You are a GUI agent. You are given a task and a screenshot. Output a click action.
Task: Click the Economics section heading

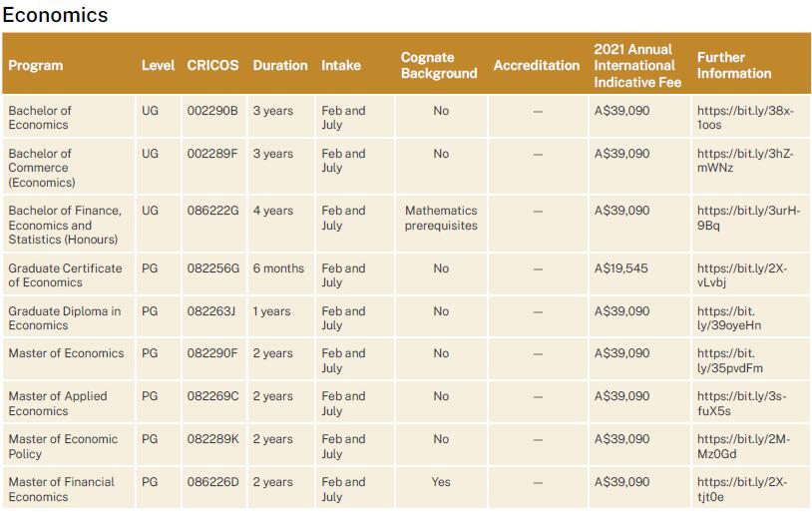(x=55, y=15)
